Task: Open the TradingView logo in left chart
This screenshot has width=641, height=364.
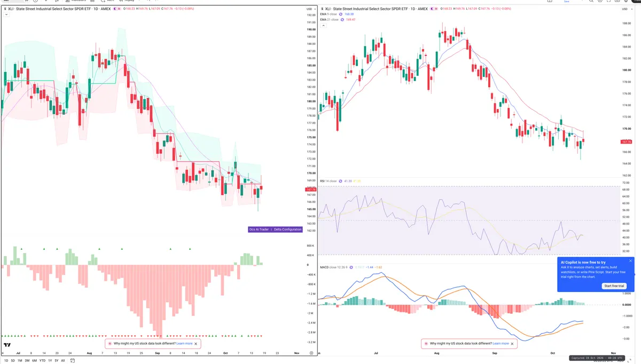Action: pos(7,345)
